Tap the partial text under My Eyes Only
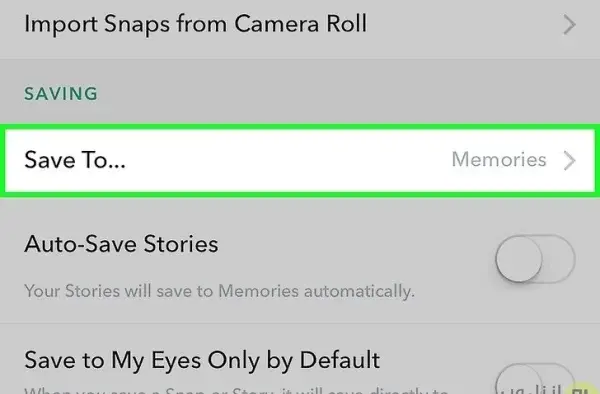The width and height of the screenshot is (600, 394). click(236, 391)
